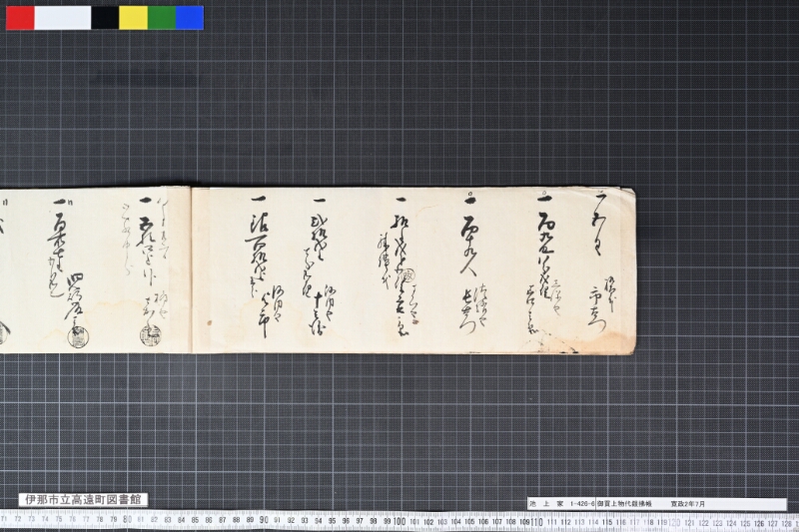
Task: Click the 120 mark on the ruler
Action: 673,522
